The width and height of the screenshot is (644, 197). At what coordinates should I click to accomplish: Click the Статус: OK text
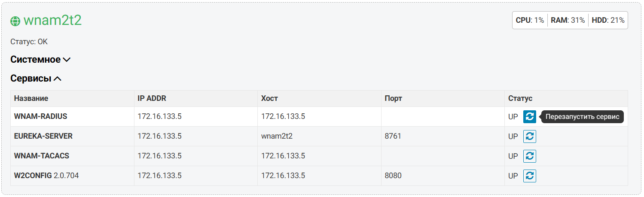point(29,42)
